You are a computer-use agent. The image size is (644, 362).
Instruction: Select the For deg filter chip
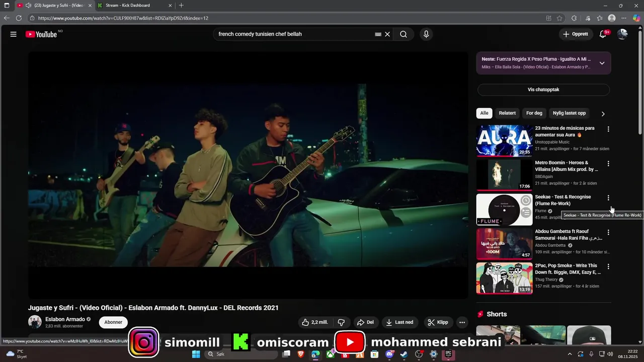coord(534,113)
